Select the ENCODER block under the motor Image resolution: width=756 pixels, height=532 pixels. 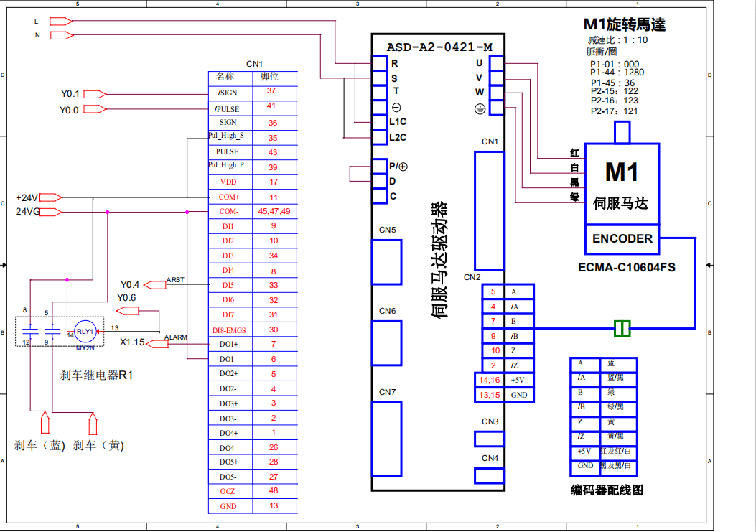[622, 239]
